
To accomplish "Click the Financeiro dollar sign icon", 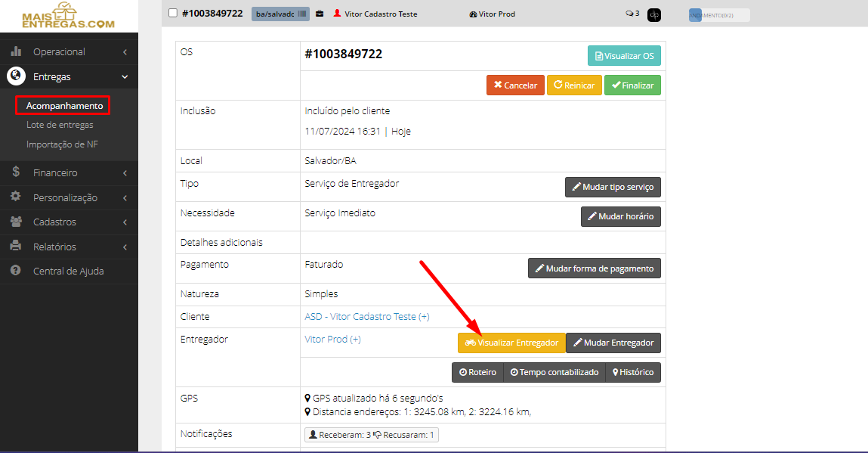I will click(16, 172).
